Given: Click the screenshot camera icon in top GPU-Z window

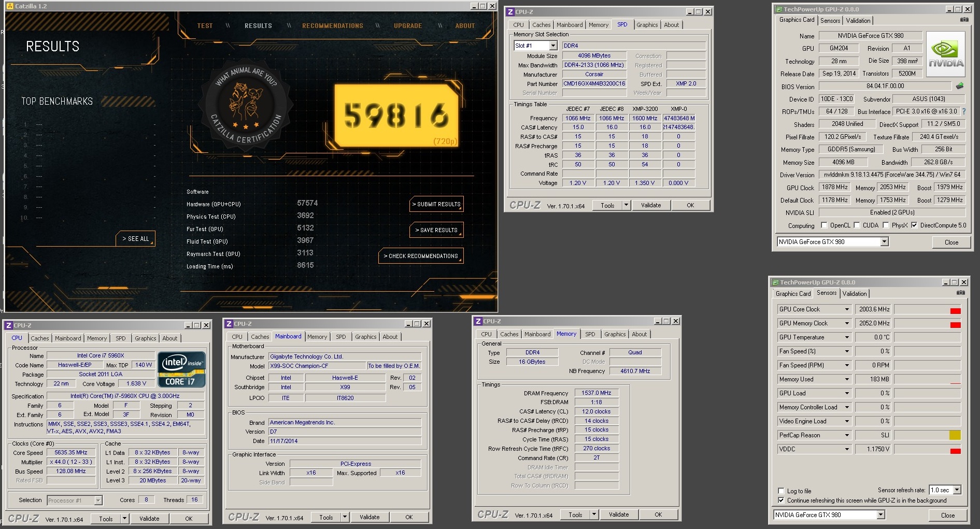Looking at the screenshot, I should point(964,20).
